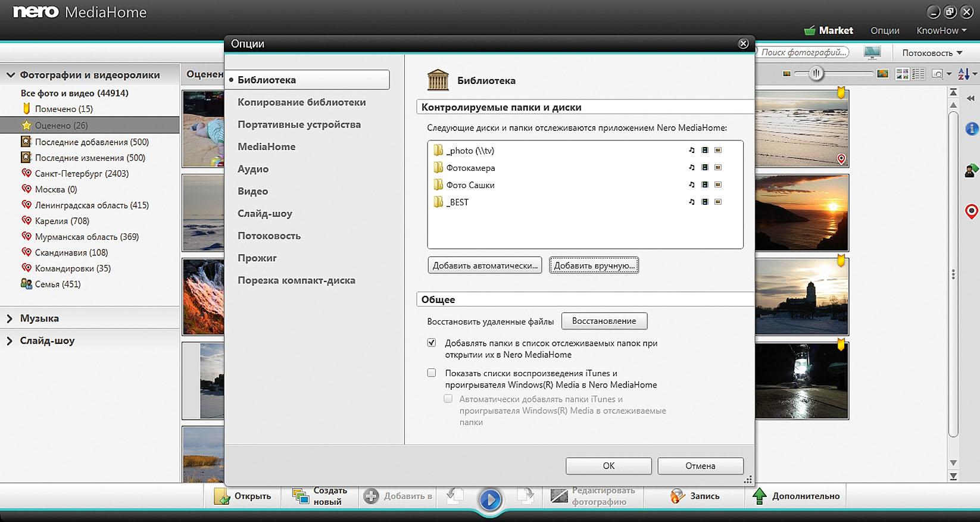Screen dimensions: 980x522
Task: Uncheck adding folders to watched list
Action: coord(432,343)
